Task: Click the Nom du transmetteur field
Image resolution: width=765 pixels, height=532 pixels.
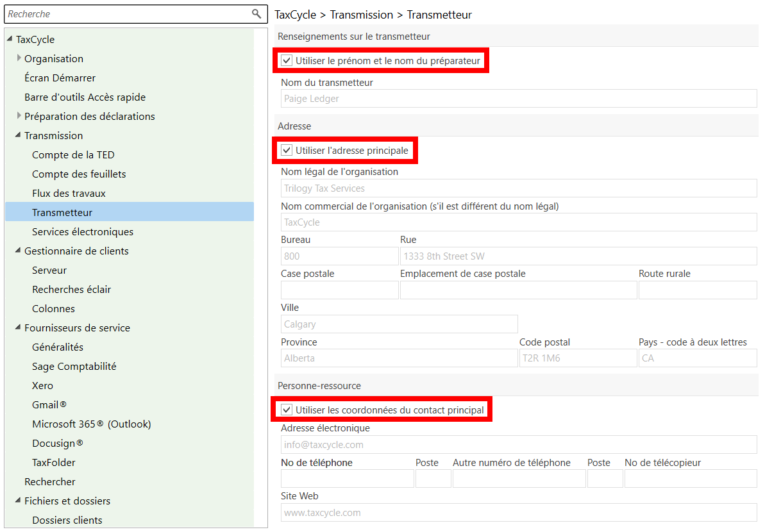Action: 519,99
